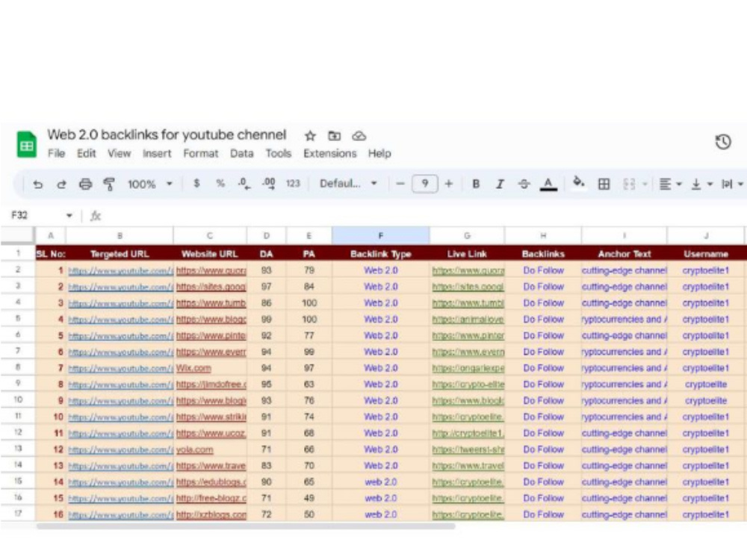
Task: Open the version history clock icon
Action: coord(722,142)
